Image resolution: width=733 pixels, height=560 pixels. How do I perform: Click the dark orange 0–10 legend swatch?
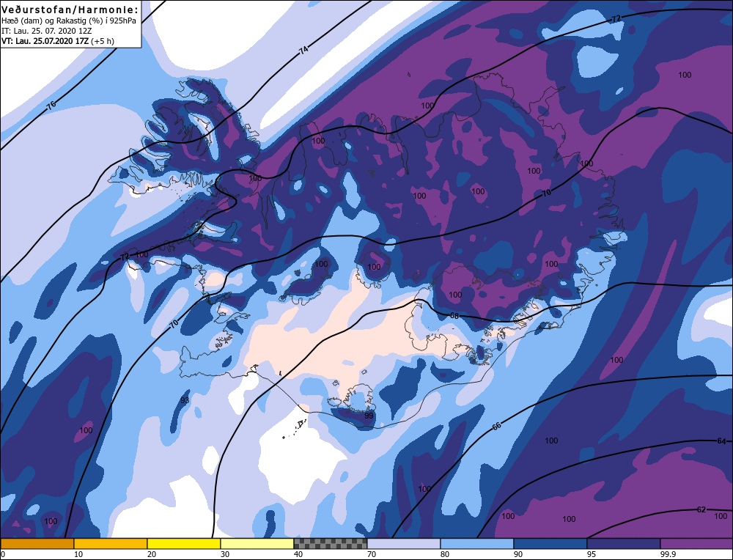pos(37,544)
